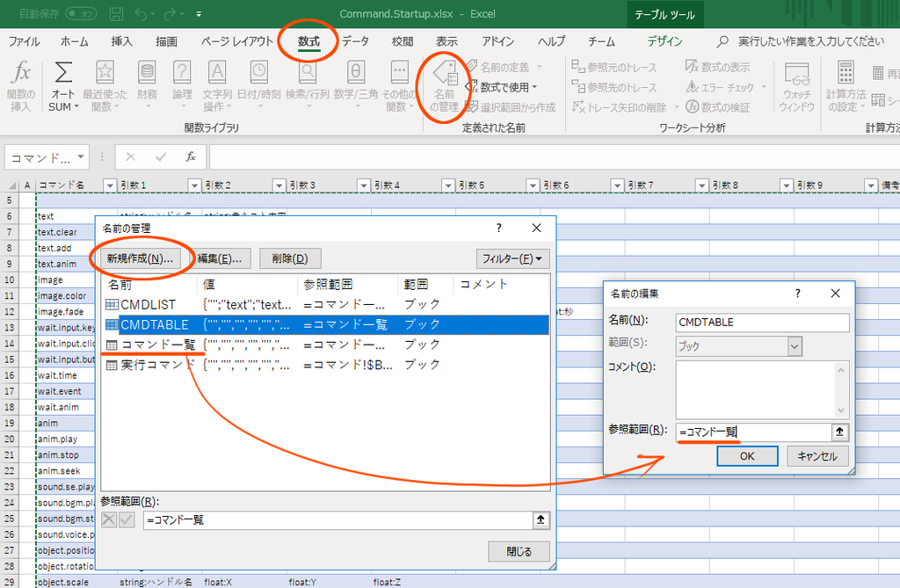Click Trace Precedents in ribbon
900x588 pixels.
pos(614,67)
